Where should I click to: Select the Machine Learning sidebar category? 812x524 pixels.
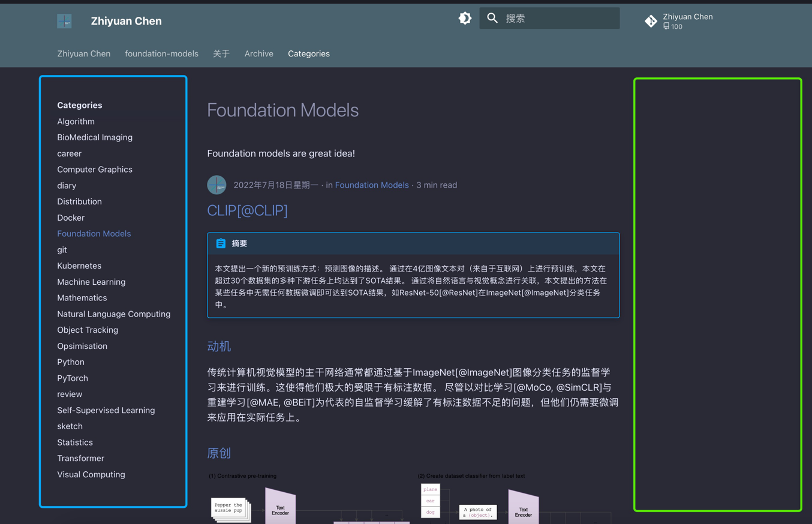(x=91, y=281)
